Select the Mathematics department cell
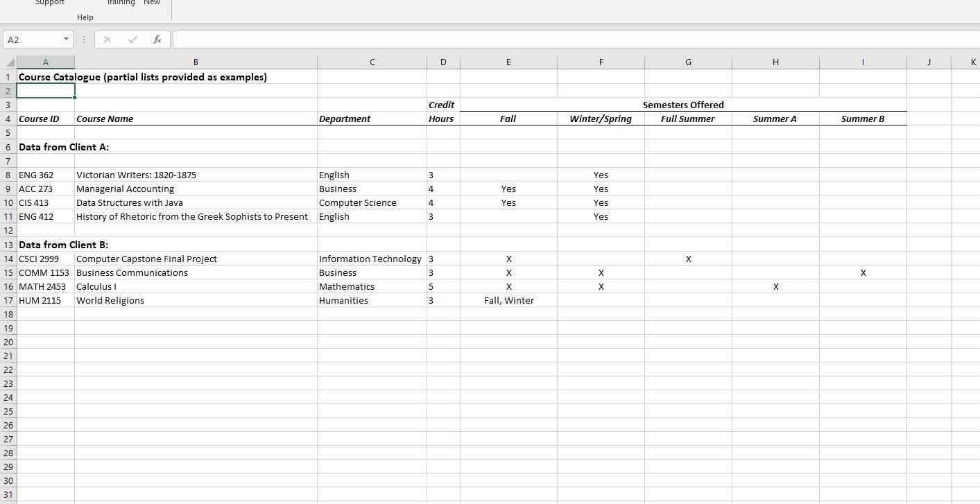The height and width of the screenshot is (504, 980). point(372,286)
